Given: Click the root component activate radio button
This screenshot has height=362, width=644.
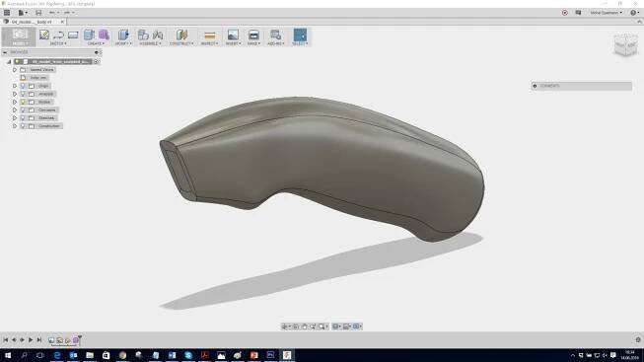Looking at the screenshot, I should tap(97, 61).
